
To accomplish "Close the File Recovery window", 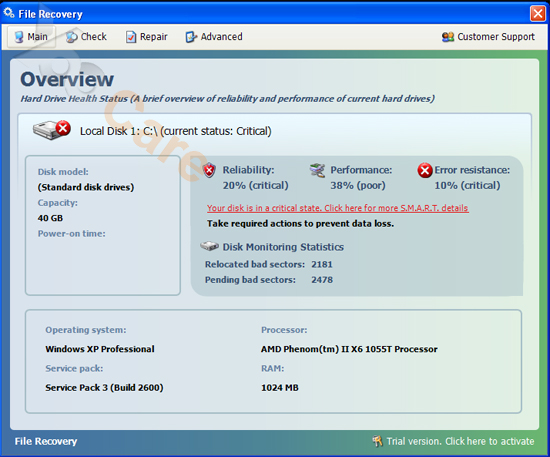I will [x=538, y=14].
